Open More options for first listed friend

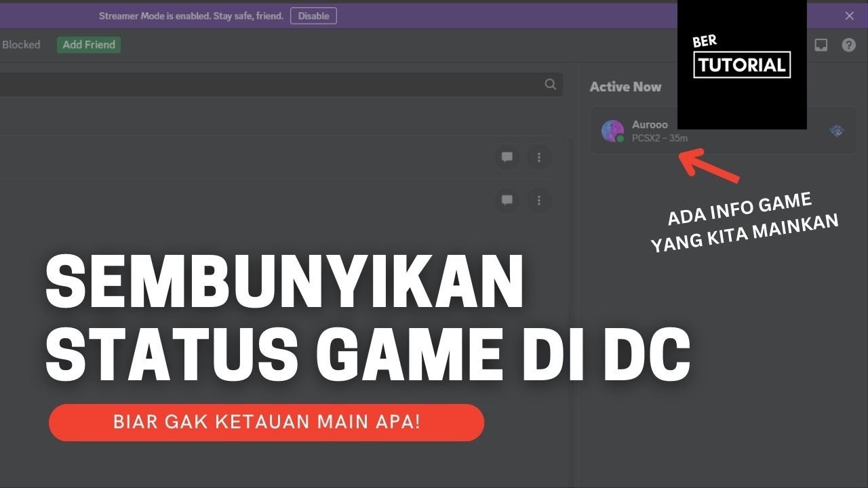(x=539, y=157)
